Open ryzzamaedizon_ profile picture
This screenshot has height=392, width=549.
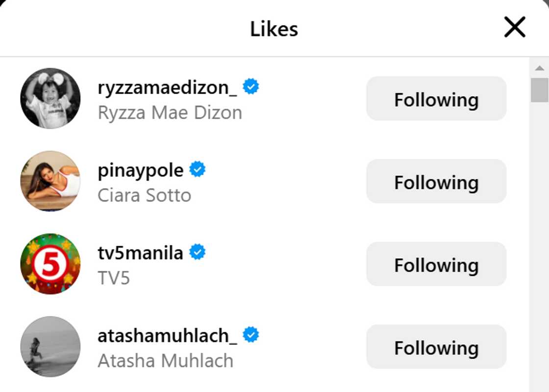point(50,98)
